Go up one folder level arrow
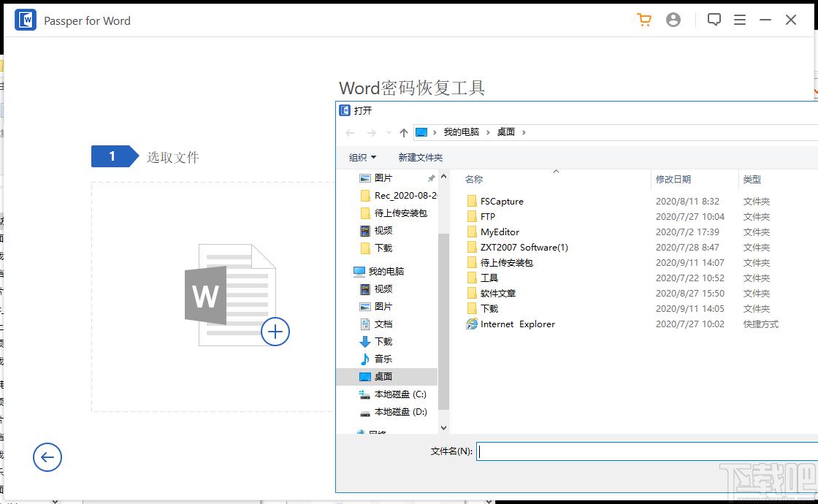The width and height of the screenshot is (818, 504). coord(403,132)
